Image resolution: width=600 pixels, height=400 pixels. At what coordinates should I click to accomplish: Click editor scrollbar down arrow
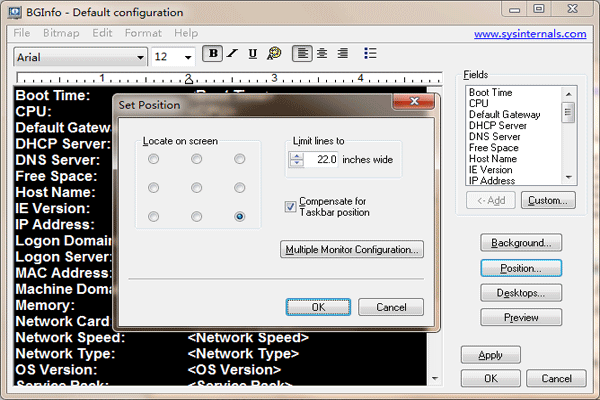pos(435,379)
